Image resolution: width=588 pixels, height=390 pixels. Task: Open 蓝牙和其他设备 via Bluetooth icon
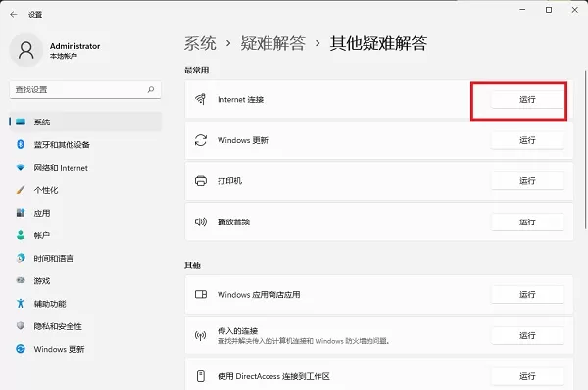pyautogui.click(x=21, y=144)
